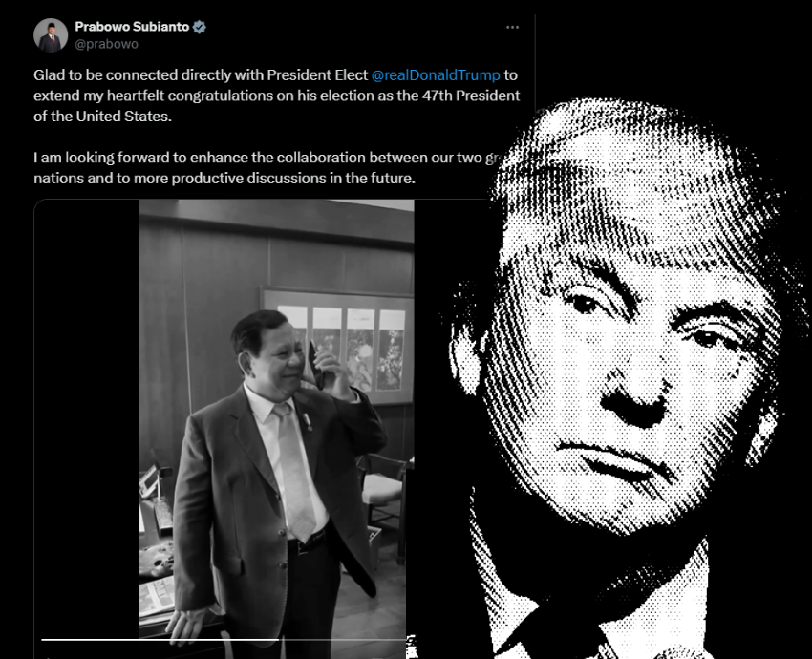Seek to the unplayed part of video progress bar

coord(342,640)
